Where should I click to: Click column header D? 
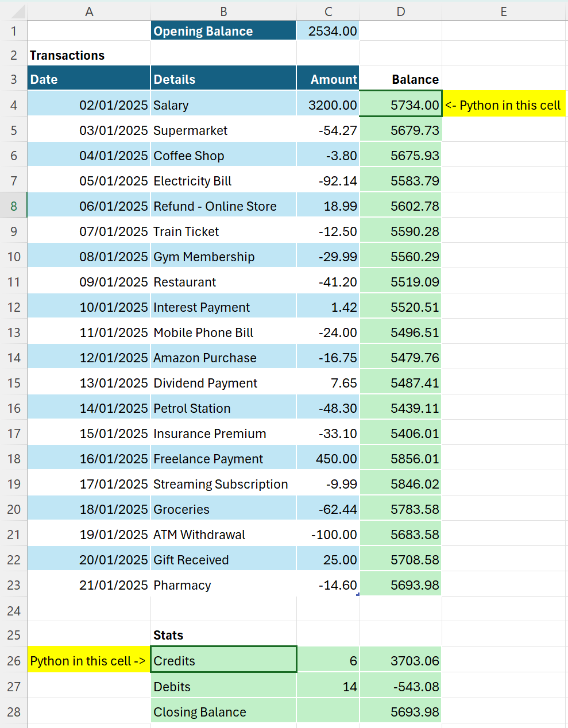tap(400, 11)
